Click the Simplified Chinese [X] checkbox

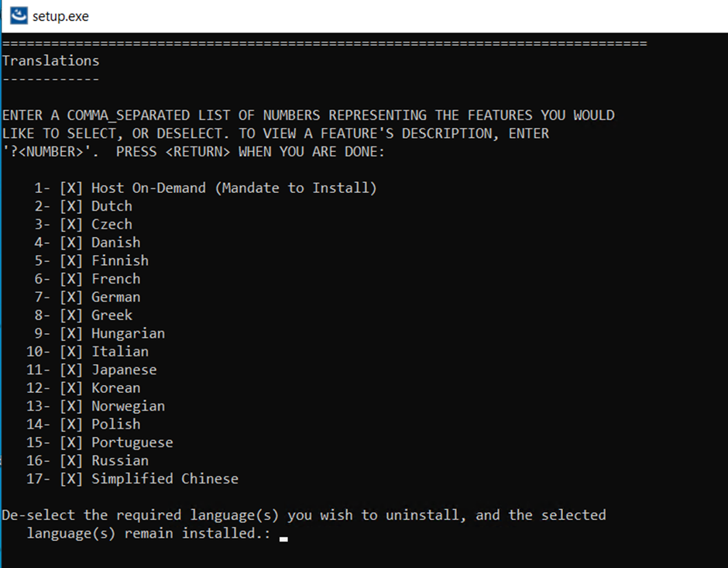[71, 479]
